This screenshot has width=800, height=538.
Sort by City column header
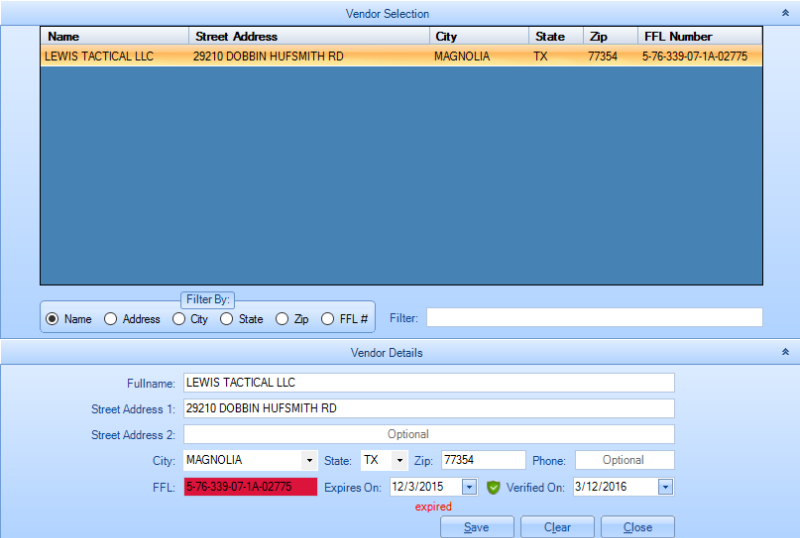click(x=479, y=36)
